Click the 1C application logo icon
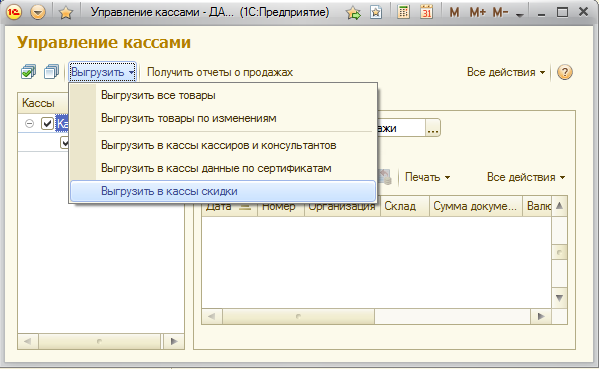Viewport: 599px width, 369px height. coord(14,13)
